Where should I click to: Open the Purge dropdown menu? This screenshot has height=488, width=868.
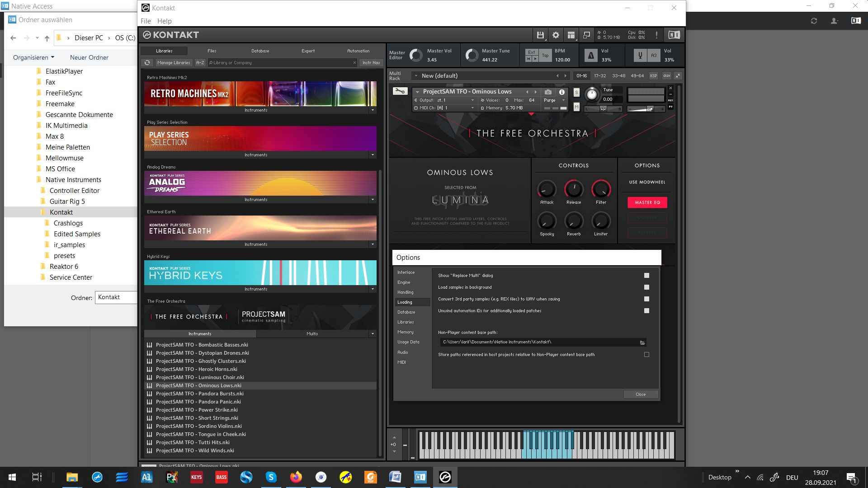coord(554,100)
